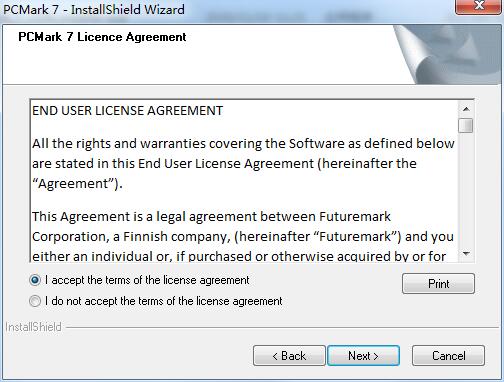Choose the "I do not accept" radio button
The image size is (504, 382).
(35, 301)
